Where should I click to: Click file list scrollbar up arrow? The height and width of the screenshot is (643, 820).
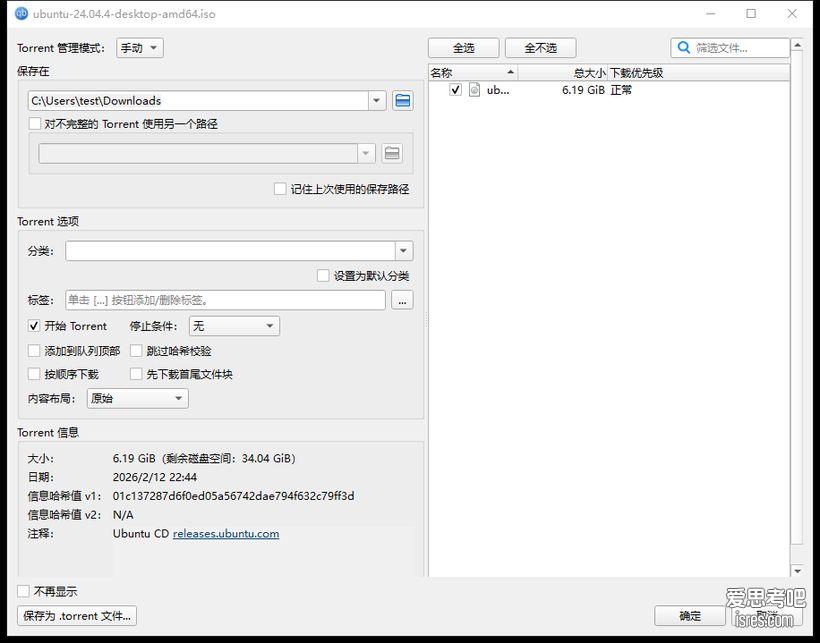[797, 45]
